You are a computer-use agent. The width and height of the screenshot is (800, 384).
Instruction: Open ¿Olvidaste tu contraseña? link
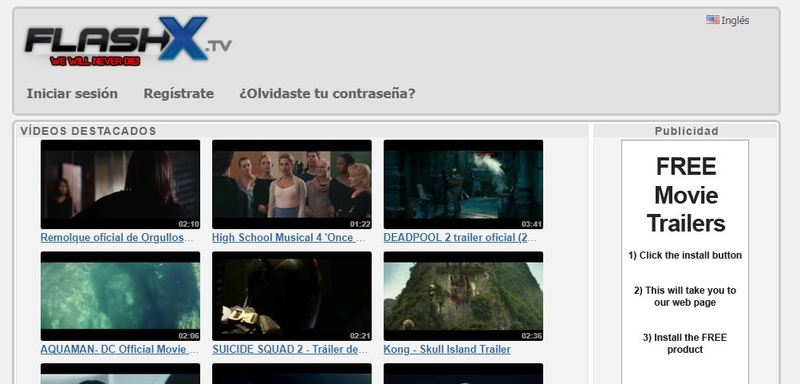(327, 94)
